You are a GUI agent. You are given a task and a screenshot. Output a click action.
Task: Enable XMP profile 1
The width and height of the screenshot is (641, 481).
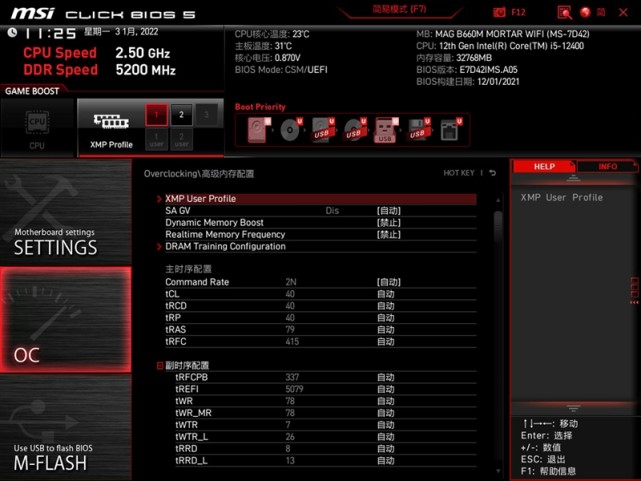point(157,115)
